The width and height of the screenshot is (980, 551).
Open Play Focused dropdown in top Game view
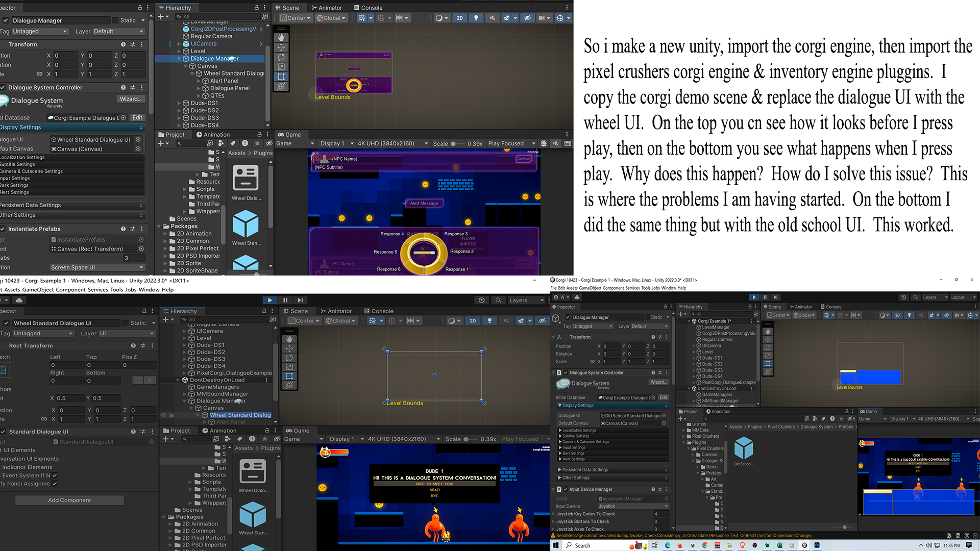point(511,144)
